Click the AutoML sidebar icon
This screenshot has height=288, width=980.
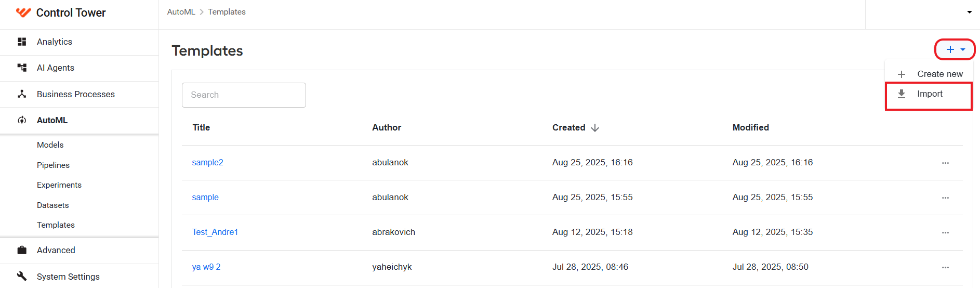pos(22,120)
